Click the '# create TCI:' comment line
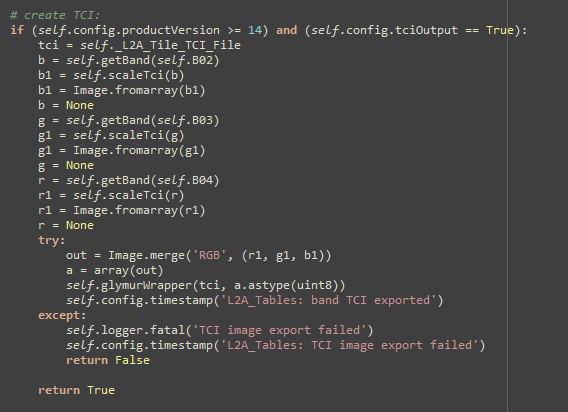This screenshot has width=568, height=412. 55,15
